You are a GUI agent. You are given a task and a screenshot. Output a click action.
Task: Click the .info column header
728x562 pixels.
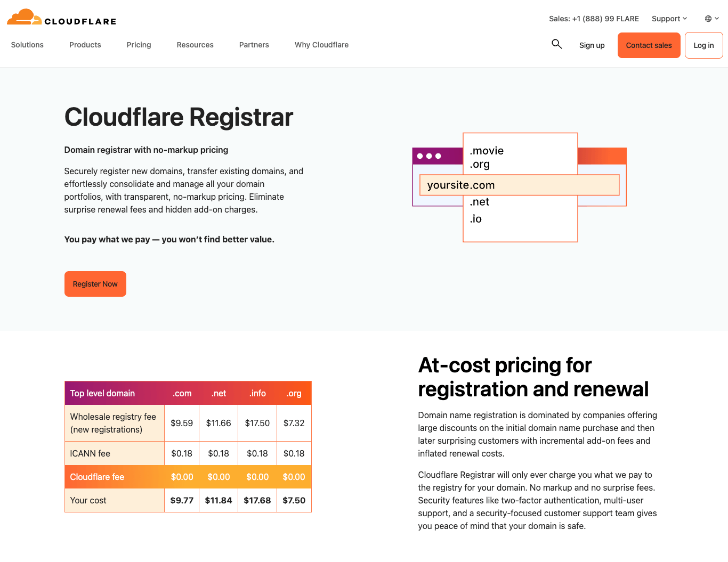click(257, 393)
